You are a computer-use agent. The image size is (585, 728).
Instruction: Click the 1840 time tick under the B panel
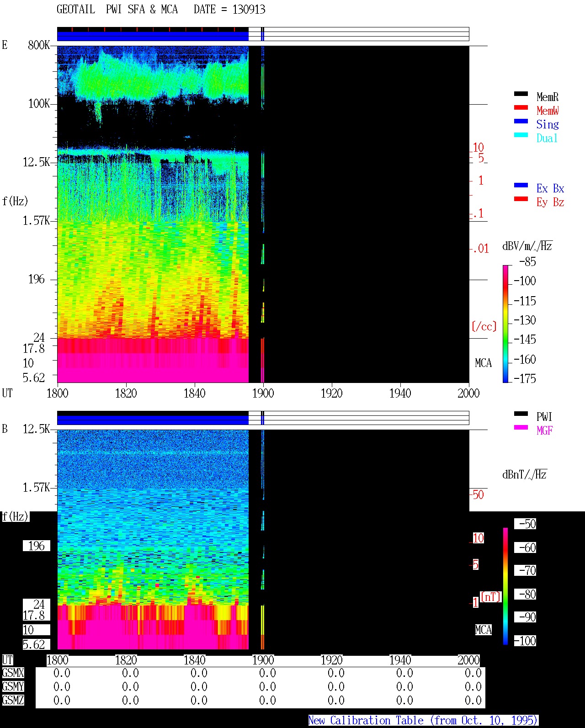coord(194,660)
